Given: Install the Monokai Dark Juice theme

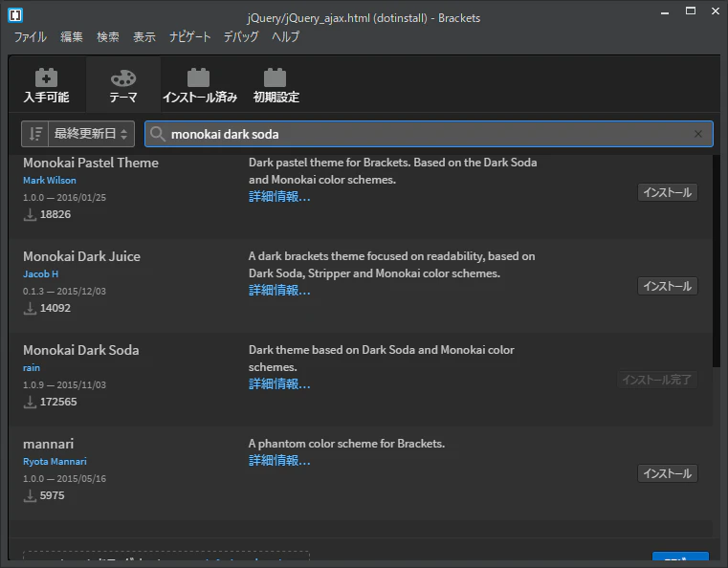Looking at the screenshot, I should click(667, 286).
